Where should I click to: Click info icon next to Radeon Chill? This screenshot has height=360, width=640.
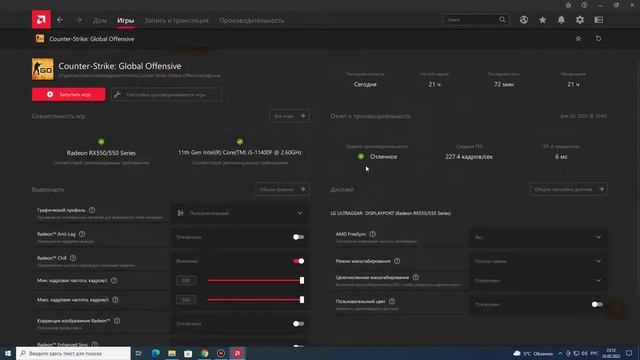tap(73, 258)
